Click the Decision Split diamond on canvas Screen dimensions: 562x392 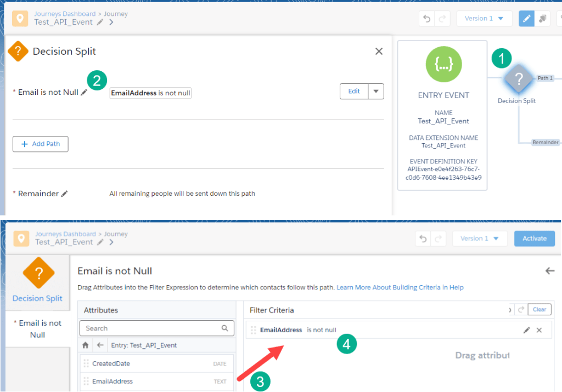coord(519,79)
